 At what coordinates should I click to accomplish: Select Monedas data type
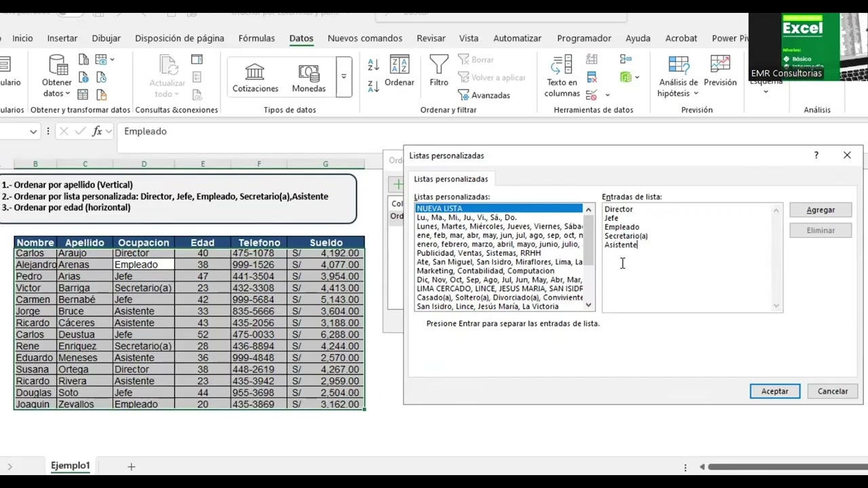pos(309,78)
